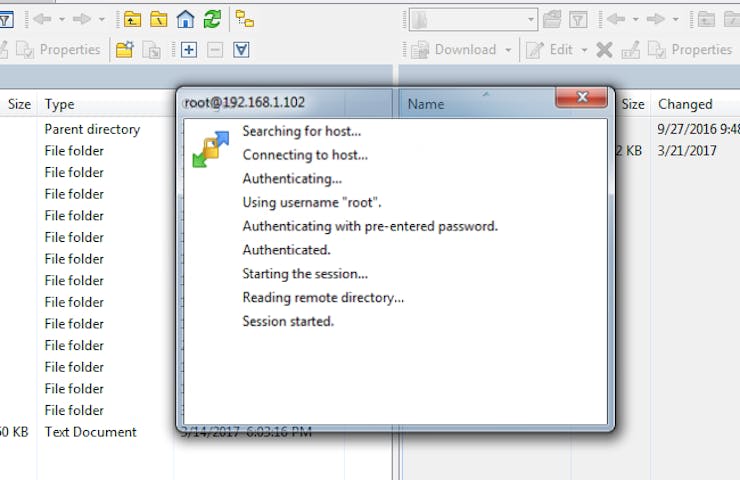
Task: Open the Download options dropdown arrow
Action: pyautogui.click(x=508, y=50)
